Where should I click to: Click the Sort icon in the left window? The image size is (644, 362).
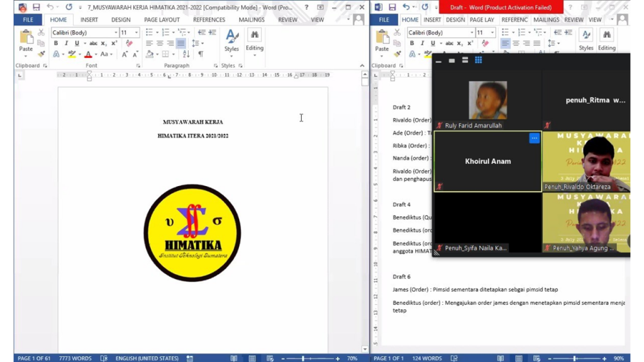click(x=186, y=54)
